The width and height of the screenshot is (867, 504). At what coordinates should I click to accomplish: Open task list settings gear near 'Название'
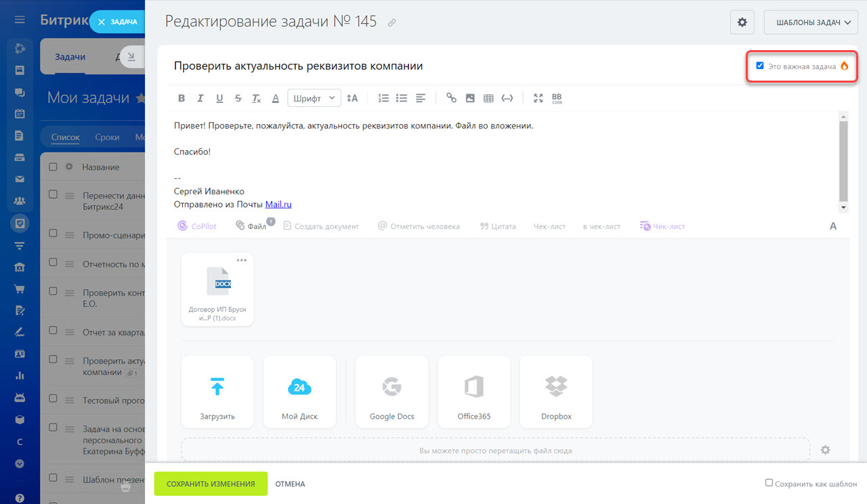[68, 167]
